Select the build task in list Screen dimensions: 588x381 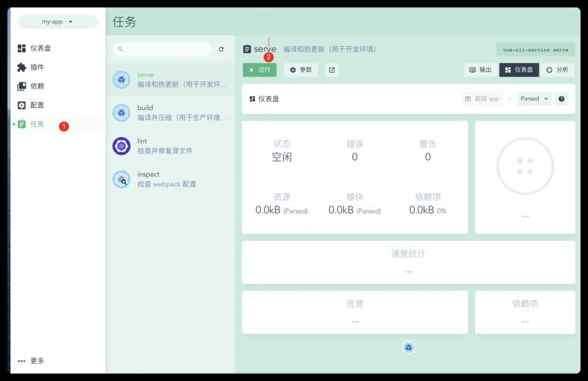click(x=171, y=113)
